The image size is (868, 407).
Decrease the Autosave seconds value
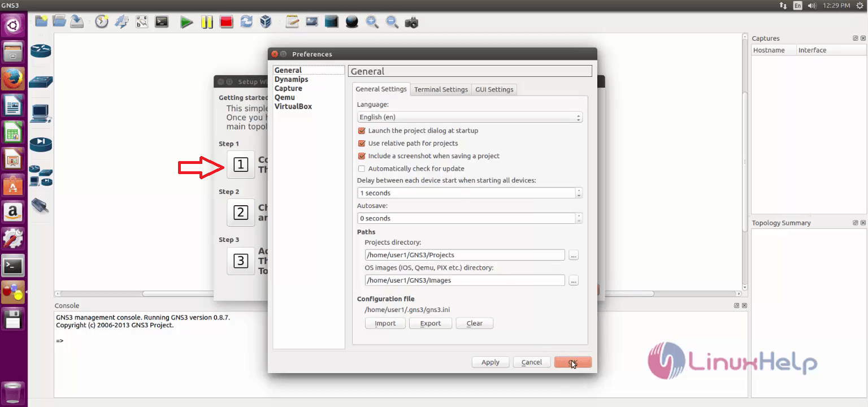[579, 220]
